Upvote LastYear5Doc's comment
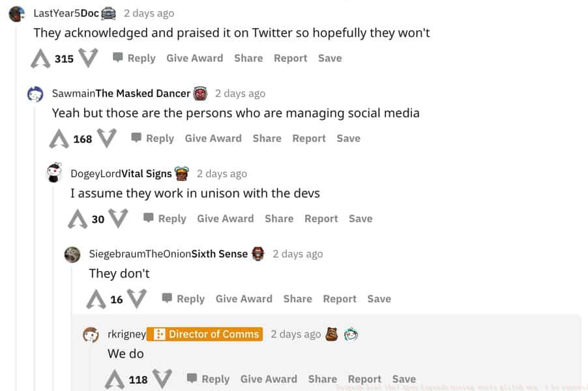The width and height of the screenshot is (588, 391). pyautogui.click(x=40, y=59)
